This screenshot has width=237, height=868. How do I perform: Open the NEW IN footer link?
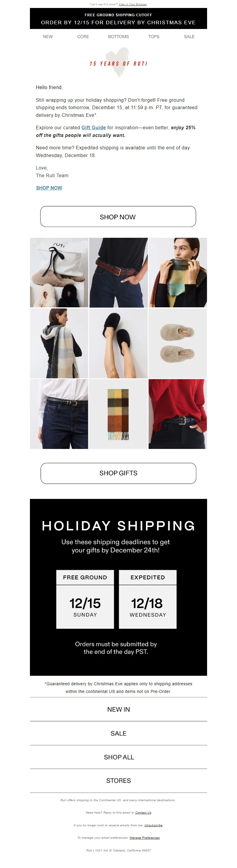[118, 709]
